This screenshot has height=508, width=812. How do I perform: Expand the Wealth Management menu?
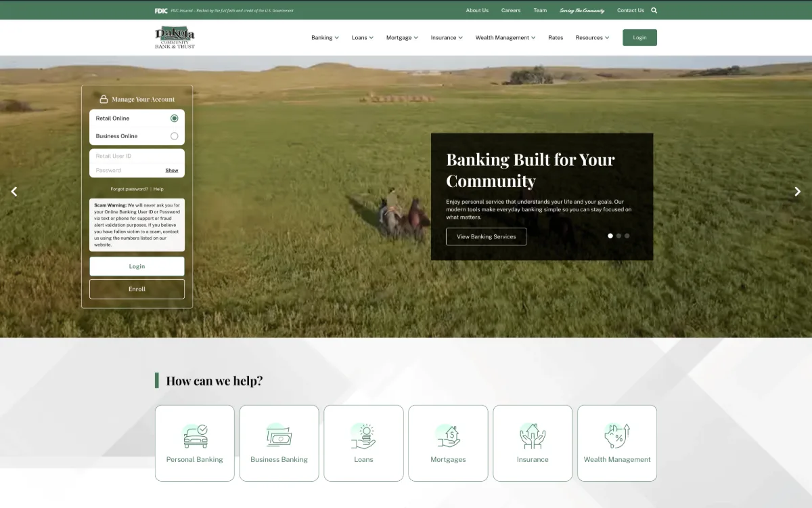point(505,38)
